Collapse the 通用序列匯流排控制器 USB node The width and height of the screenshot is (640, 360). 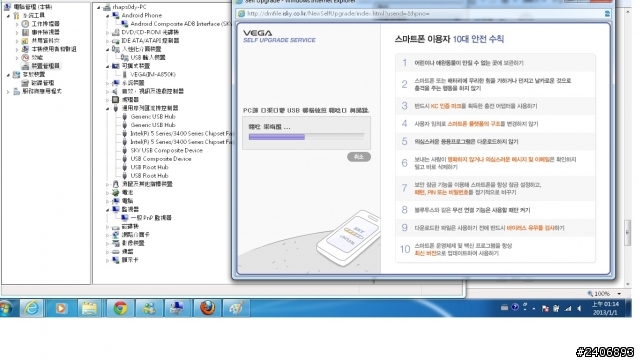tap(108, 109)
